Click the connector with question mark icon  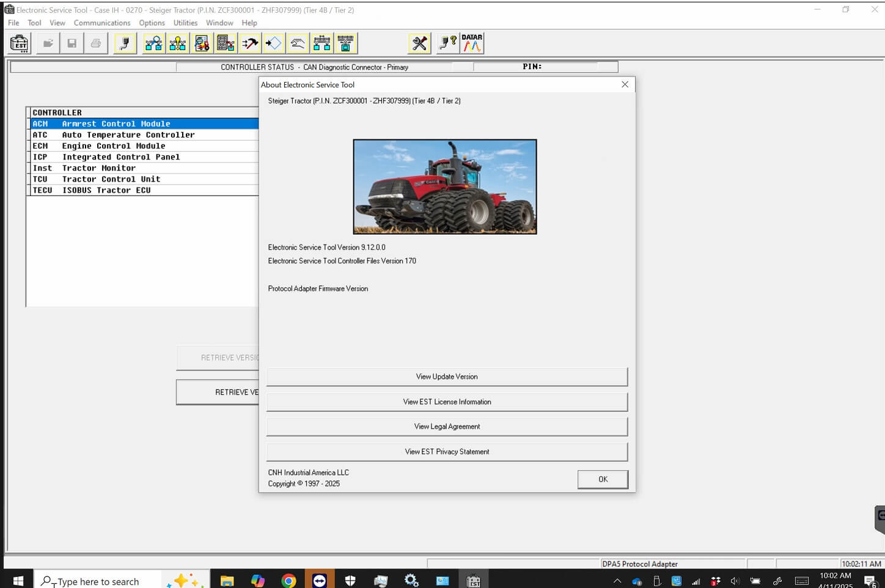click(x=448, y=43)
